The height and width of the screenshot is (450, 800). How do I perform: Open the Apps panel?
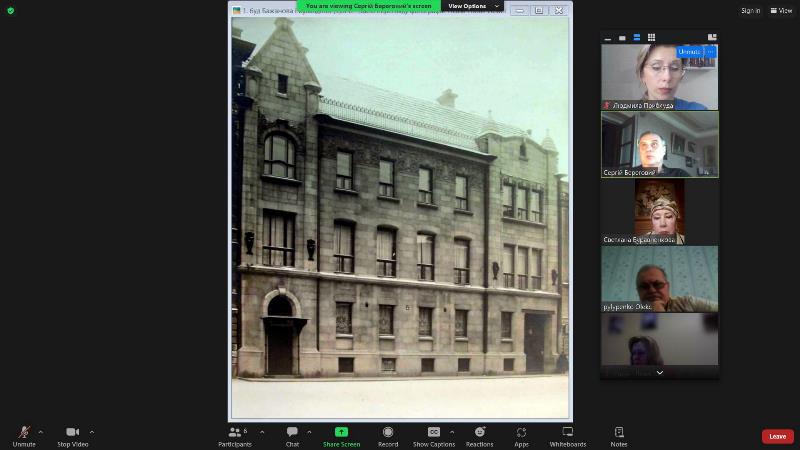(521, 437)
